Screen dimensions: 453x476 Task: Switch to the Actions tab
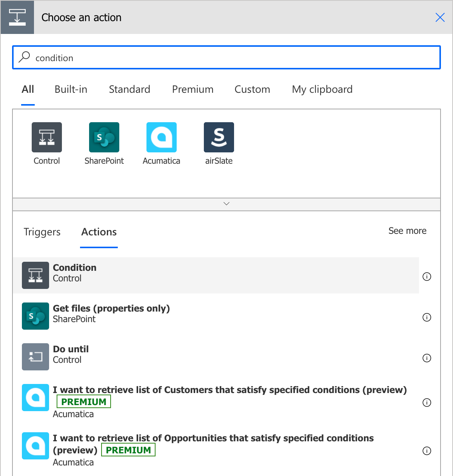(x=99, y=232)
